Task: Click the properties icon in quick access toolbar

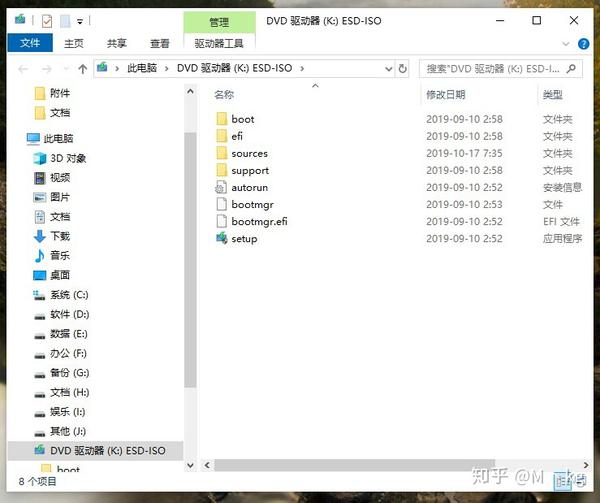Action: (47, 21)
